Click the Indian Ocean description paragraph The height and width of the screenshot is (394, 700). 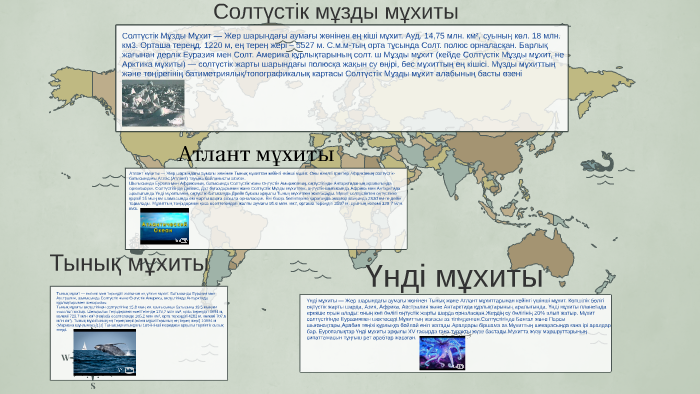coord(458,319)
